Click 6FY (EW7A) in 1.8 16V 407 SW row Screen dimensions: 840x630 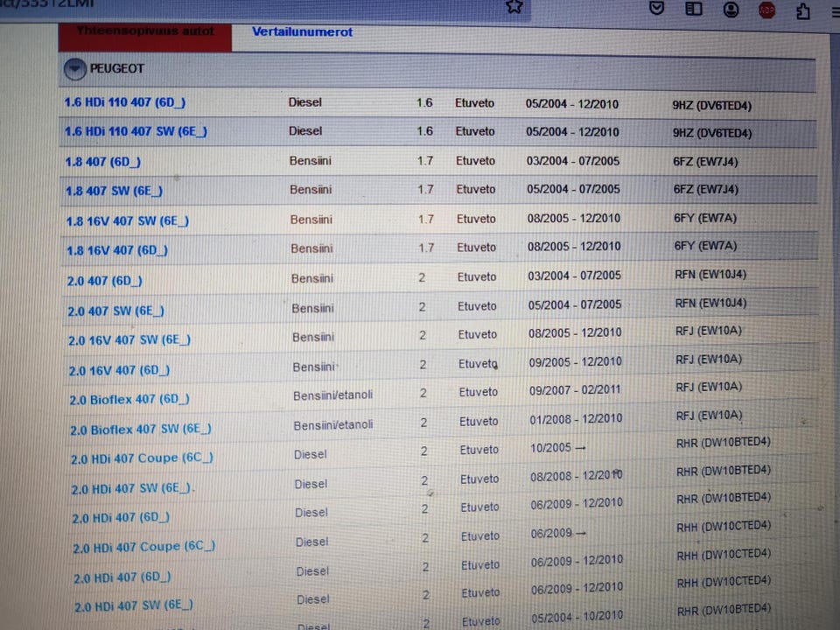[705, 218]
